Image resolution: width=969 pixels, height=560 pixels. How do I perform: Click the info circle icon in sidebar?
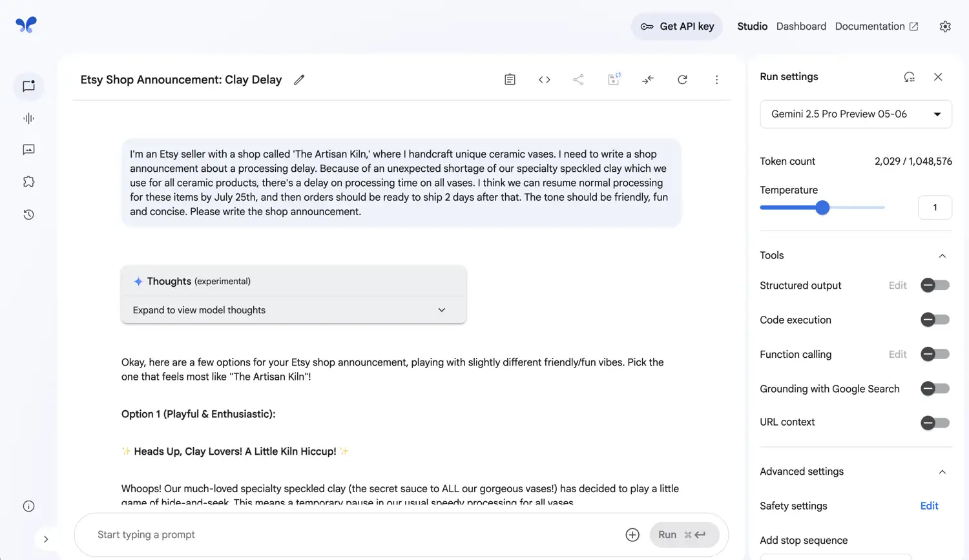tap(28, 506)
